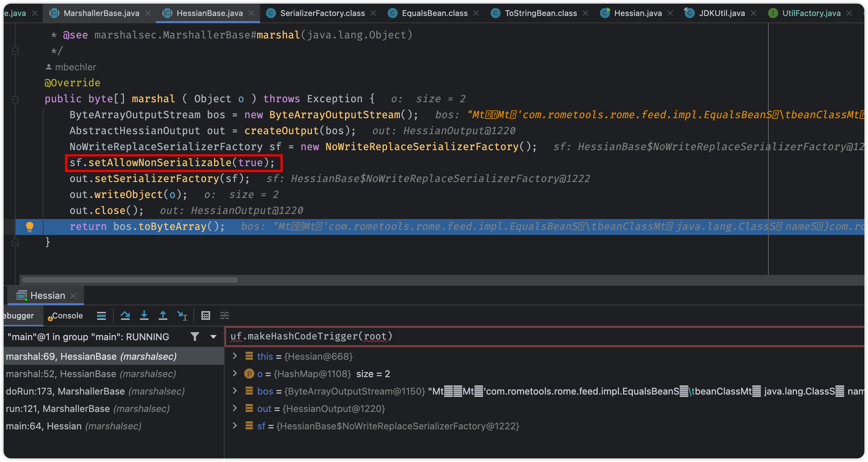Close the Hessian.java tab
The height and width of the screenshot is (462, 868).
(670, 13)
